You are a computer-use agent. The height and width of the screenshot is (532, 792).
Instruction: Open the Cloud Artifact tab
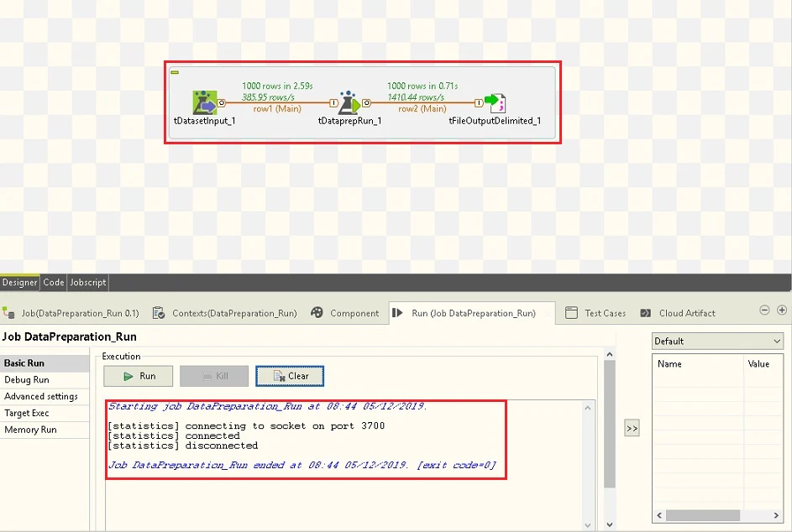tap(677, 313)
